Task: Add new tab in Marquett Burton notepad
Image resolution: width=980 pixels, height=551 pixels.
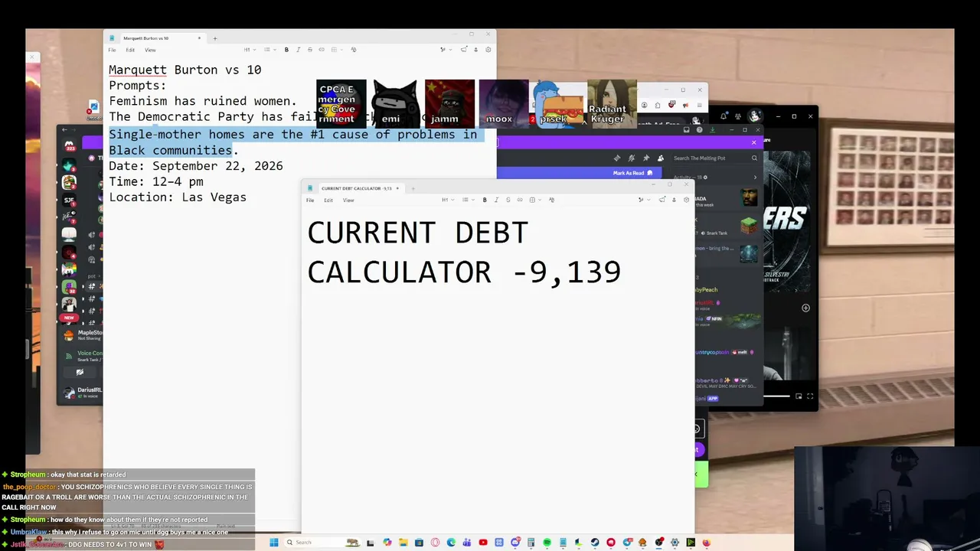Action: pyautogui.click(x=215, y=38)
